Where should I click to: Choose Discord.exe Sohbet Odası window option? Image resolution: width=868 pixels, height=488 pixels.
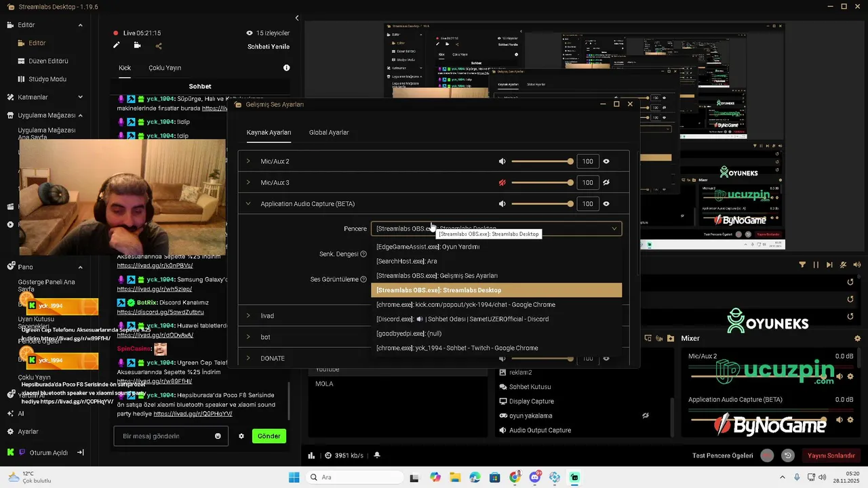tap(496, 319)
